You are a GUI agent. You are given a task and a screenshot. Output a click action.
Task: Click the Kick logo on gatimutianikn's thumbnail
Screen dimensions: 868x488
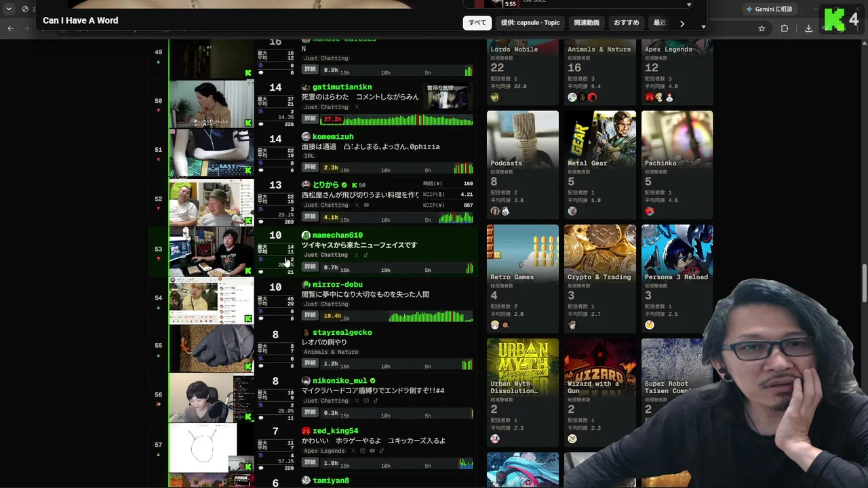(248, 123)
